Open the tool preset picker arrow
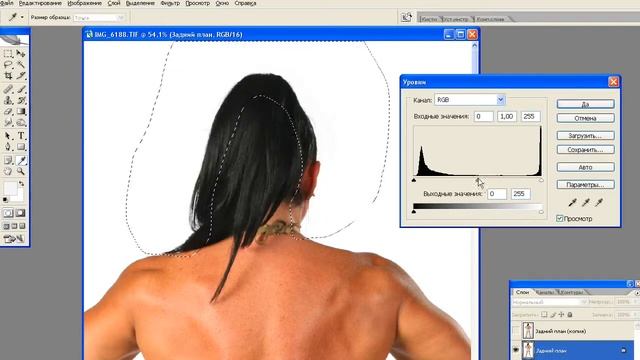Screen dimensions: 640x360 pyautogui.click(x=22, y=17)
